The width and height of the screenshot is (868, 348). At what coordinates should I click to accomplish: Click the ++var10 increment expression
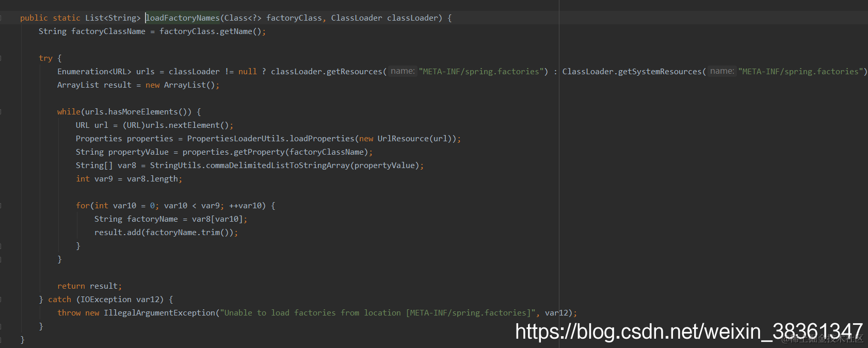click(245, 206)
